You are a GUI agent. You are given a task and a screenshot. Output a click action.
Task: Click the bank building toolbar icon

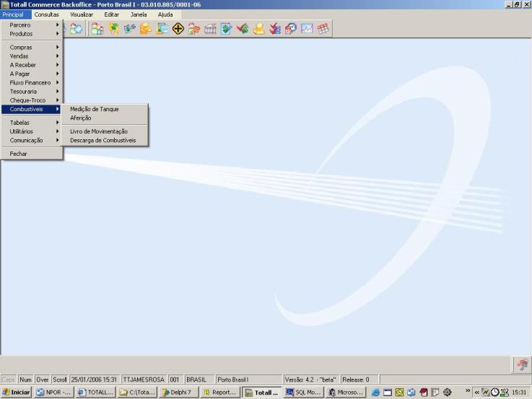click(x=210, y=29)
